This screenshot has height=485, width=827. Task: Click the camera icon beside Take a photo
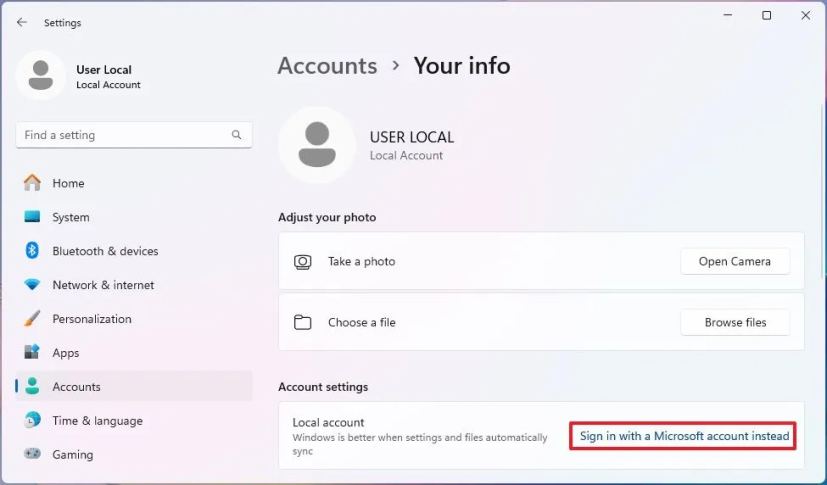302,262
